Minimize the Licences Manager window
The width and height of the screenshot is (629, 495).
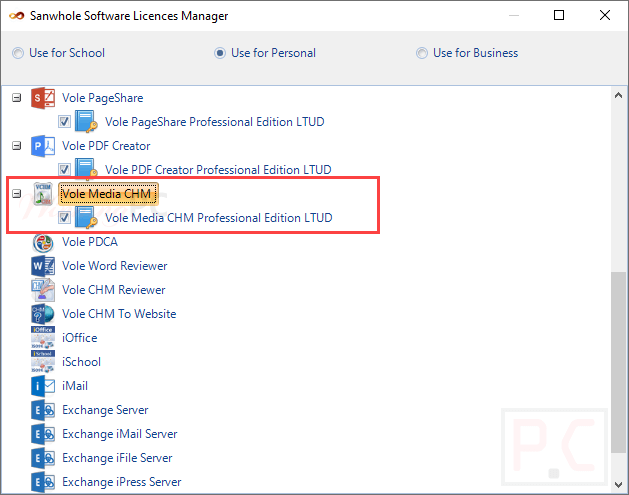[x=514, y=15]
